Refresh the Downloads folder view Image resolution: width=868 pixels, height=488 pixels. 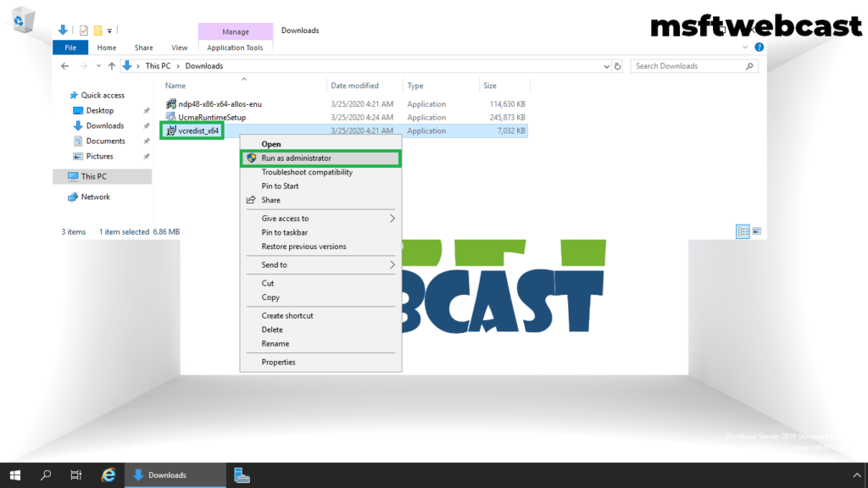(x=618, y=66)
